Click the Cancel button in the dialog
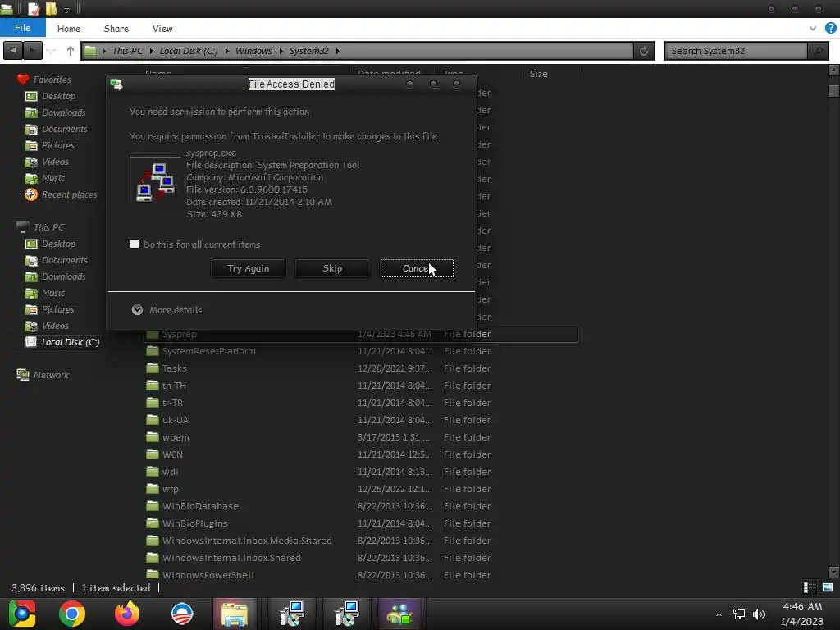This screenshot has width=840, height=630. pyautogui.click(x=417, y=268)
